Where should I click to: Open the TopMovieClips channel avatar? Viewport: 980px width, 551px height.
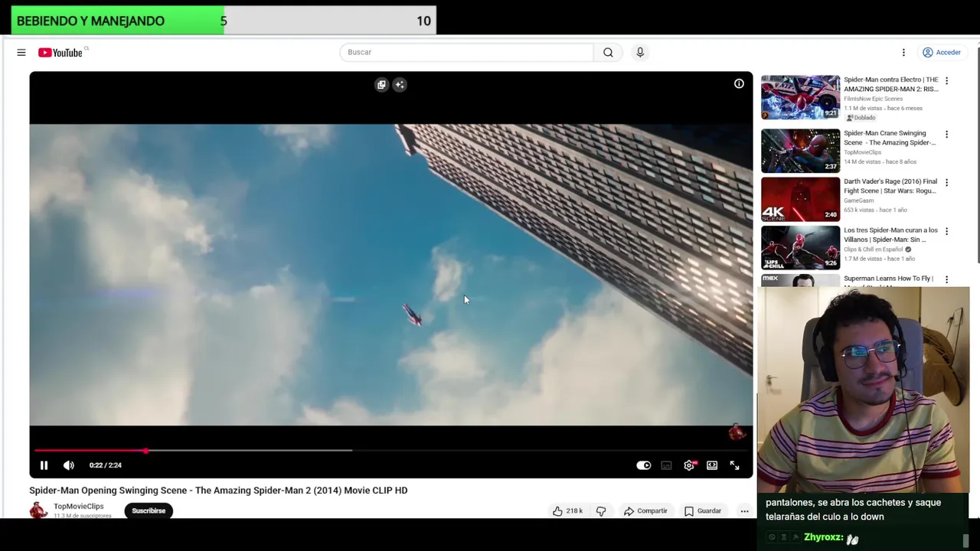38,510
